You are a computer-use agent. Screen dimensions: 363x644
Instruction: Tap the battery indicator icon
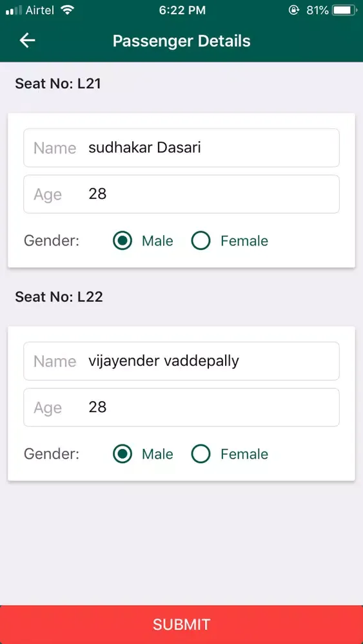(344, 10)
